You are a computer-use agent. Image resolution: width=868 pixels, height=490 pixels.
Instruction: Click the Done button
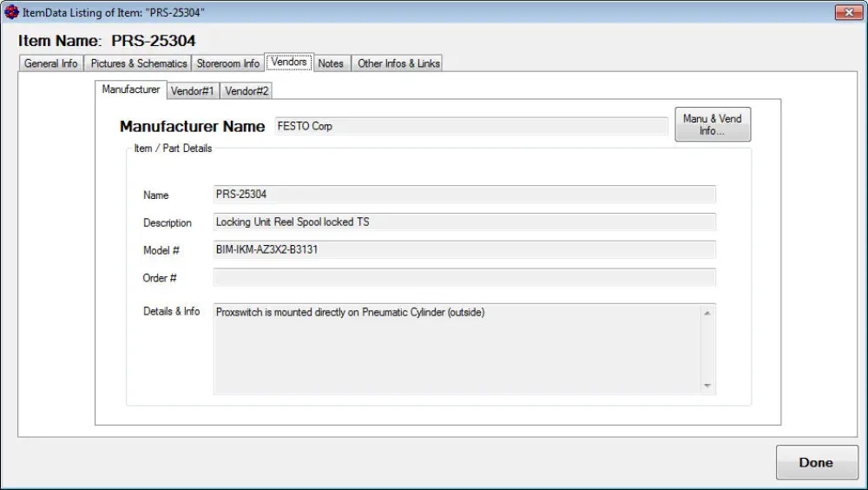tap(816, 463)
